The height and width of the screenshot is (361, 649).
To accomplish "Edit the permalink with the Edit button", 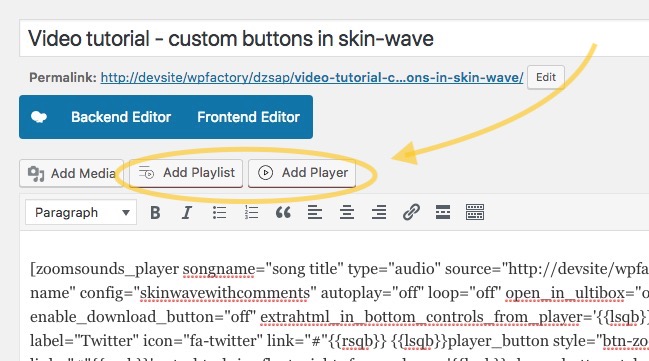I will (x=546, y=77).
